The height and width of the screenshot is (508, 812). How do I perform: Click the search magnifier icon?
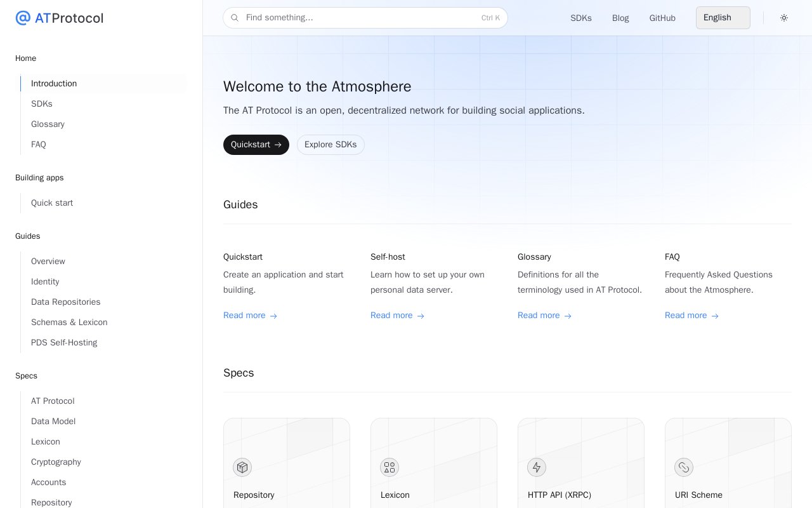[235, 18]
